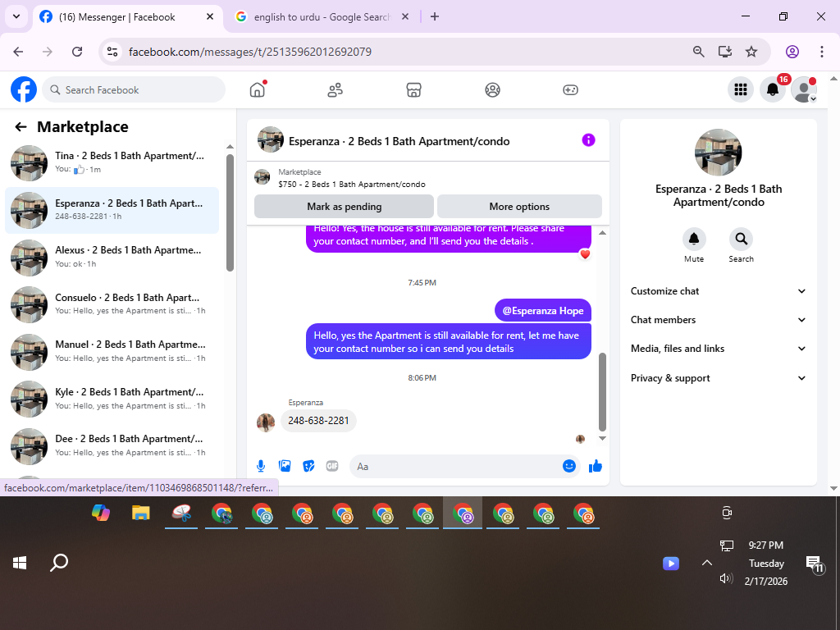Click the Facebook logo
Screen dimensions: 840x630
[x=24, y=89]
